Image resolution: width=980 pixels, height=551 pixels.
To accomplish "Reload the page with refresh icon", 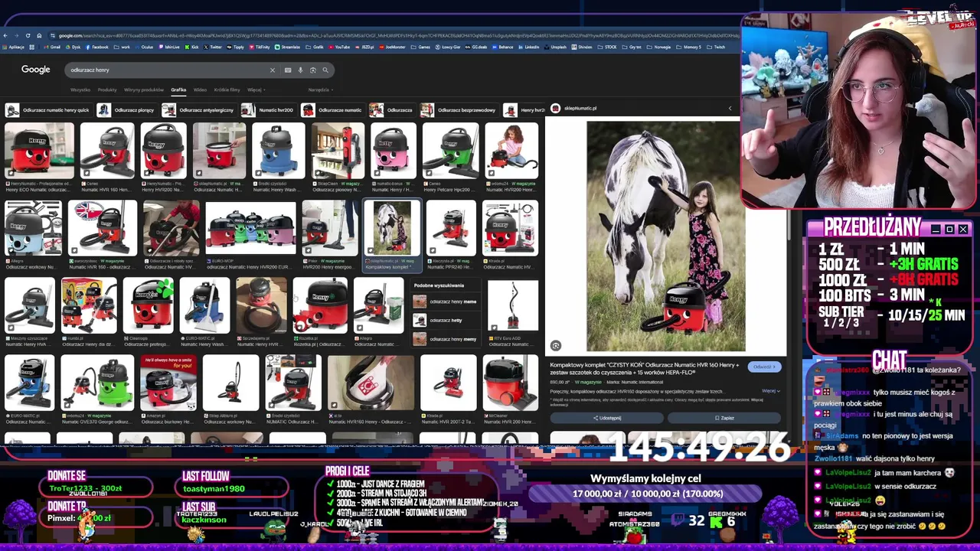I will pyautogui.click(x=28, y=35).
